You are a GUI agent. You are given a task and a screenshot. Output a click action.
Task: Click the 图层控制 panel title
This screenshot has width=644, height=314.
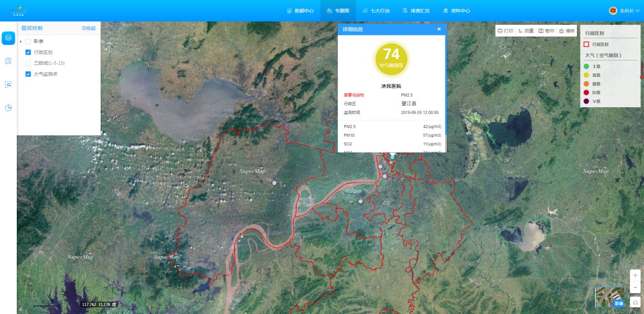[32, 28]
